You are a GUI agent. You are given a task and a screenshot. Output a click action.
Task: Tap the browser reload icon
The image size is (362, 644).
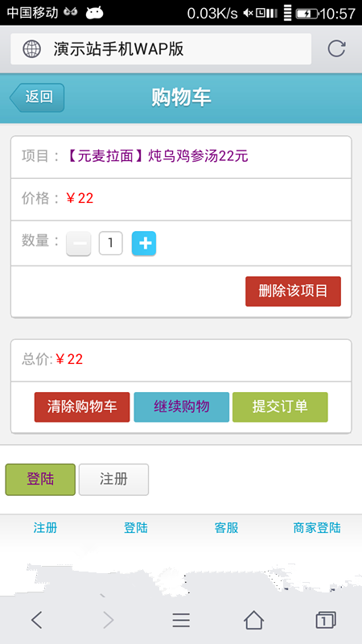tap(336, 49)
